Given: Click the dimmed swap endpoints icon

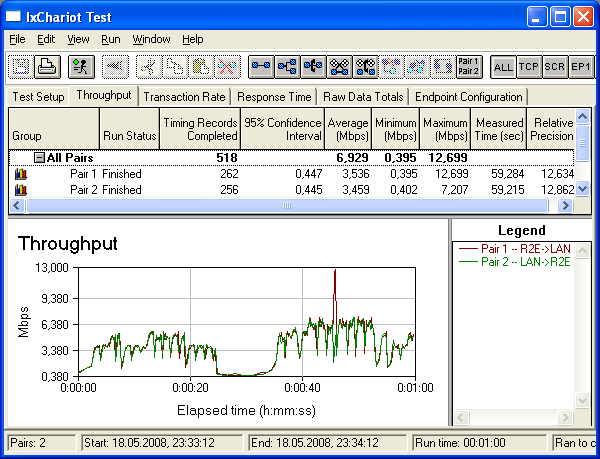Looking at the screenshot, I should (x=391, y=67).
